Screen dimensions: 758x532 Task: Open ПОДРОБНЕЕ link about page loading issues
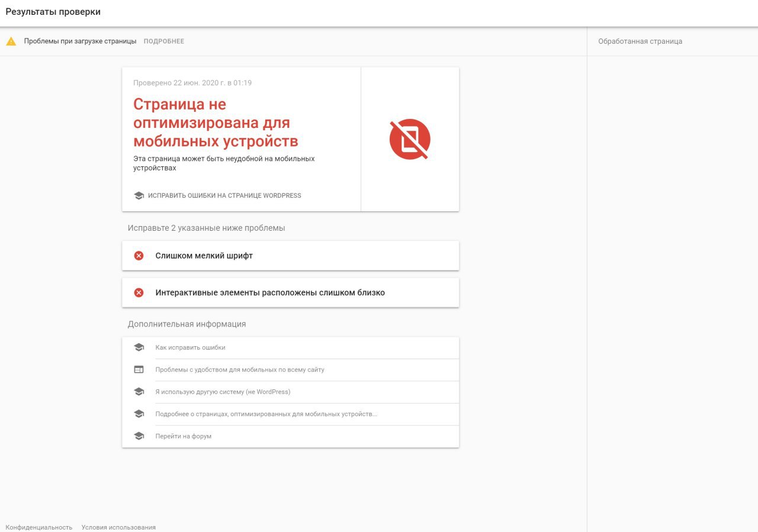click(164, 41)
